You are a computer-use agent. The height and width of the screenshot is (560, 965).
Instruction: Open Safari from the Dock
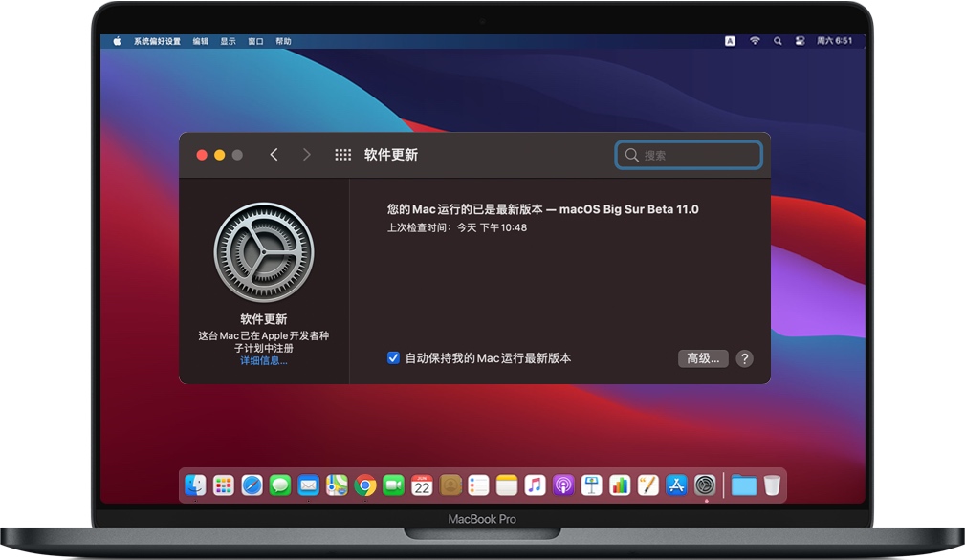[x=250, y=485]
